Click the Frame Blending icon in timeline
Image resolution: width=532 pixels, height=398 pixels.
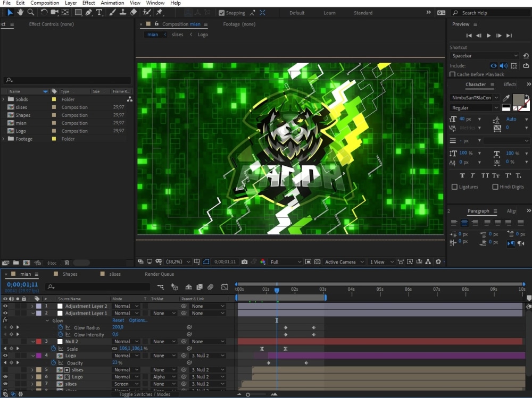coord(199,287)
